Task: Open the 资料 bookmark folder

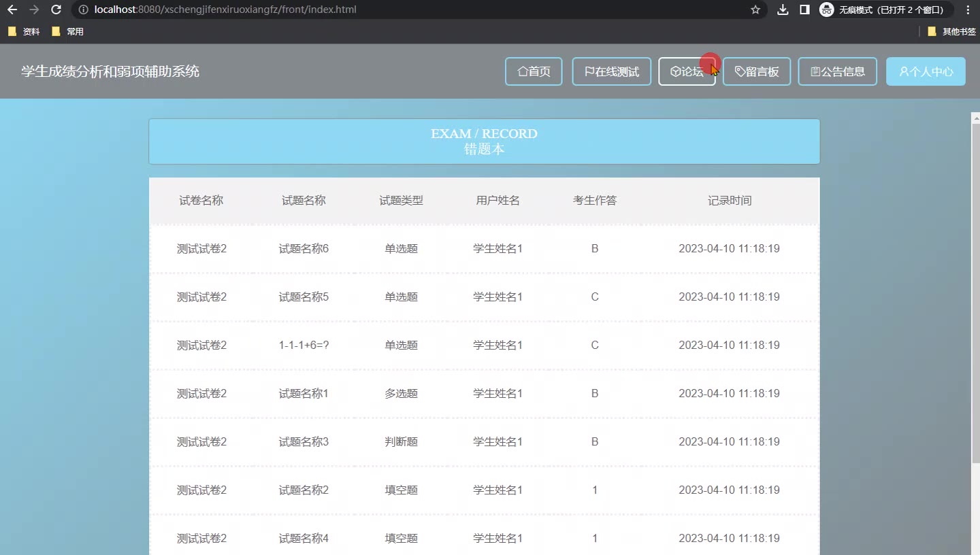Action: tap(24, 31)
